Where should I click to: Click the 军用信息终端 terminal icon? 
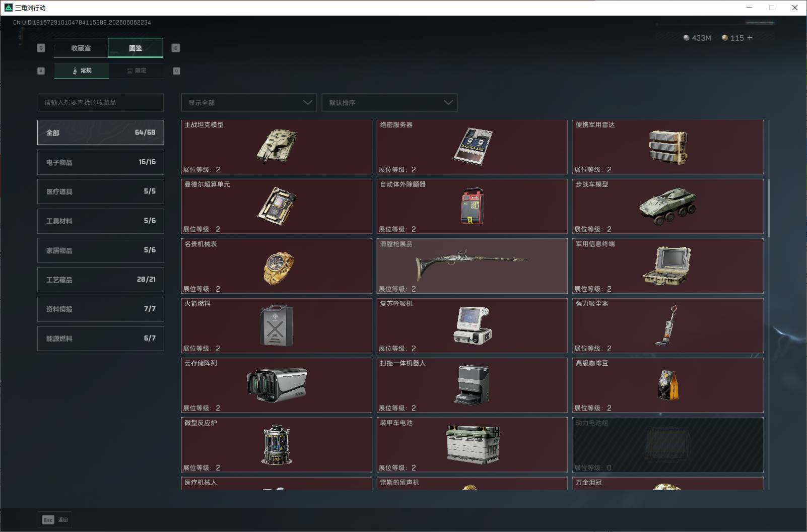(667, 266)
